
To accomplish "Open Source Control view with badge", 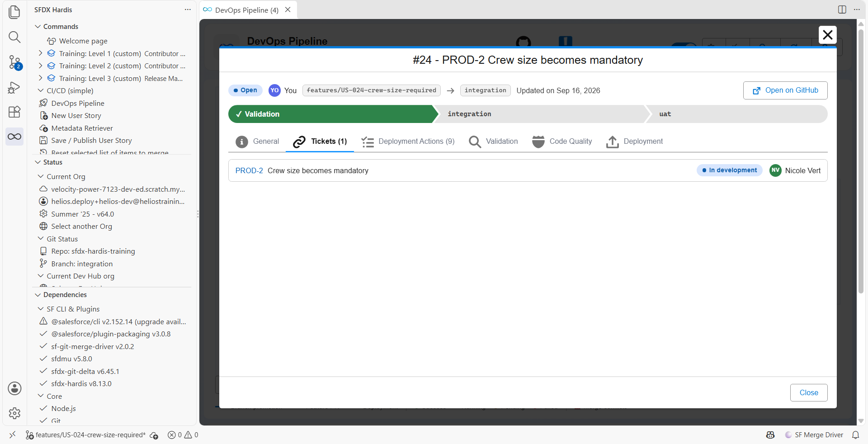I will point(14,62).
